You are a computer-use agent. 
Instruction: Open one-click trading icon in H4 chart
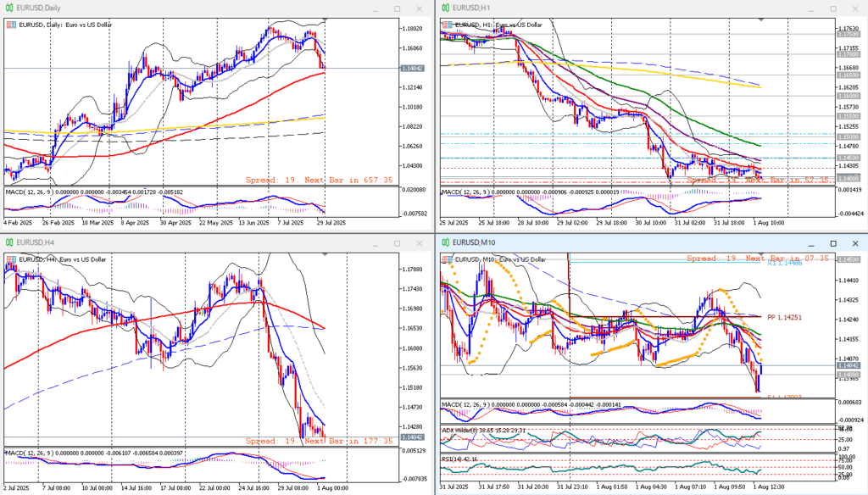click(11, 259)
